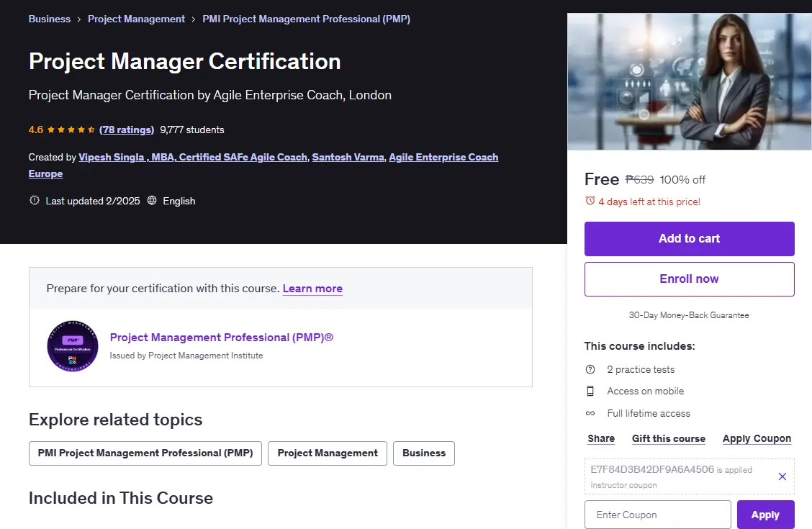Click the Add to cart button

pos(690,239)
